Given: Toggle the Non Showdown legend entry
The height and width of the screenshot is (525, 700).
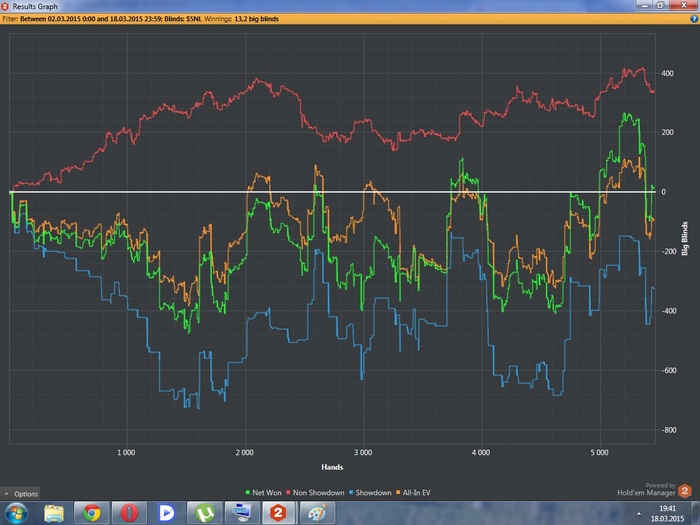Looking at the screenshot, I should click(x=315, y=492).
